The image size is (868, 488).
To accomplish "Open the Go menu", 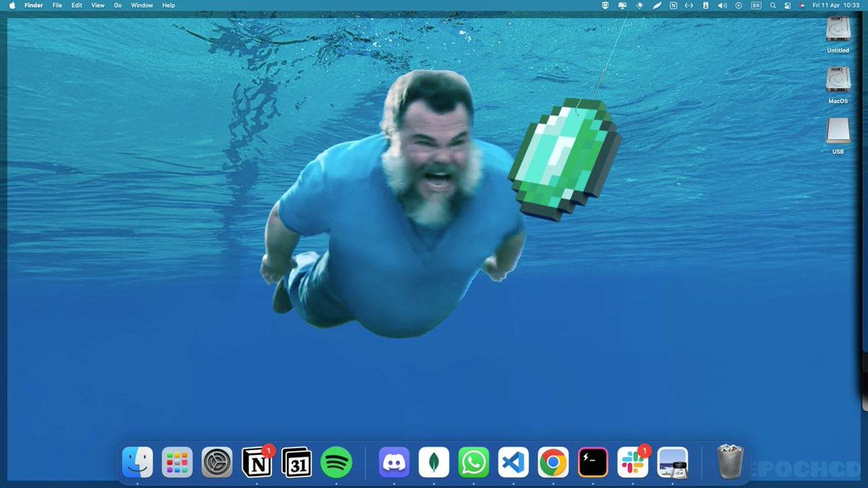I will click(x=117, y=5).
